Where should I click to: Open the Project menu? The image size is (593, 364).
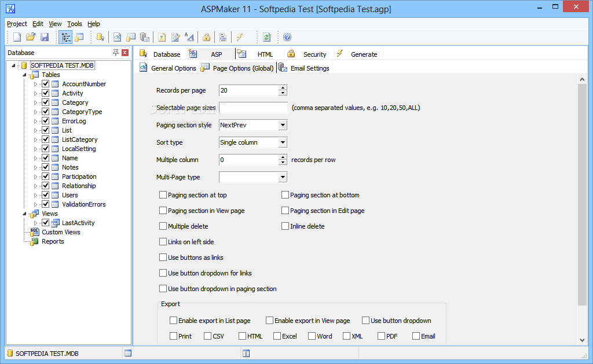(17, 24)
